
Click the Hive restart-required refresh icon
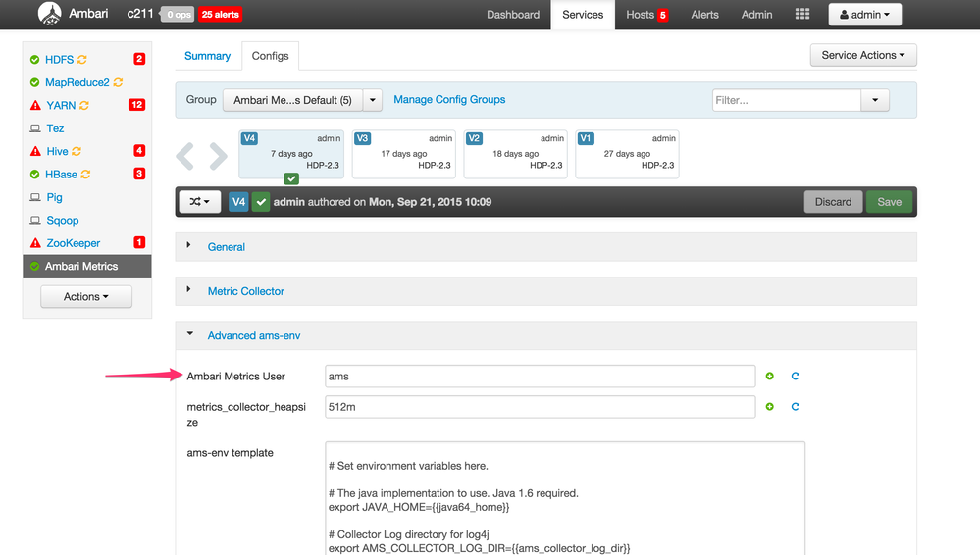77,151
